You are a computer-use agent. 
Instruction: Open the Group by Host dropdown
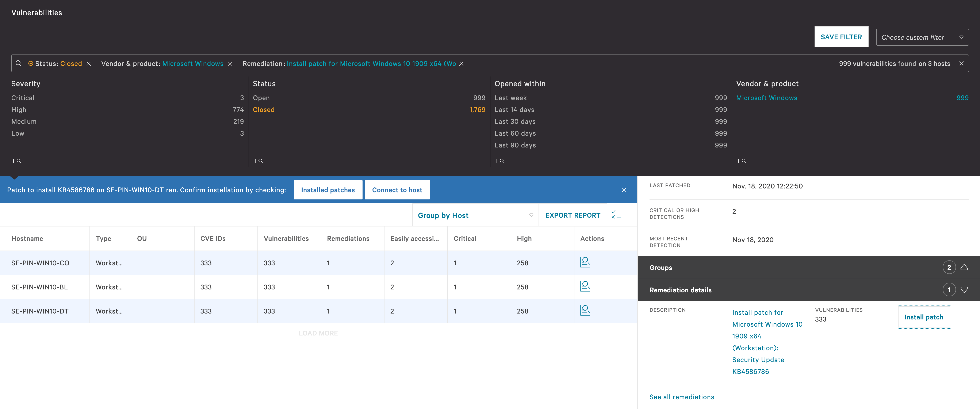click(x=475, y=215)
